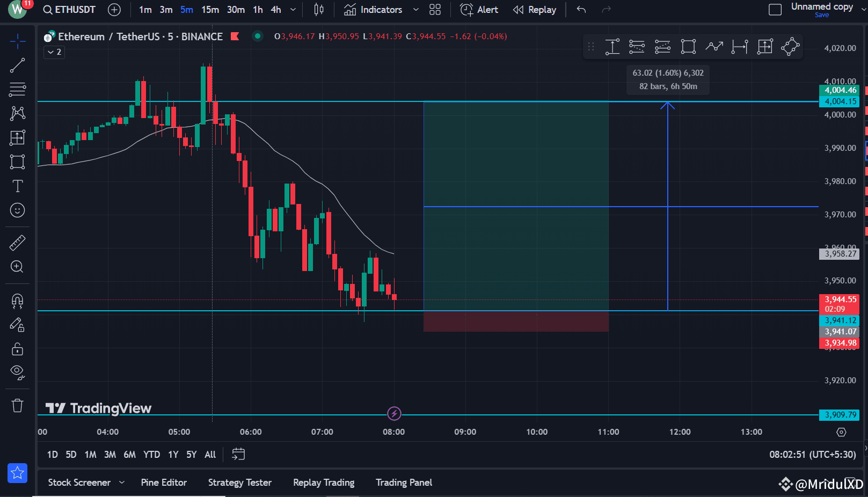Expand the Stock Screener dropdown arrow
The height and width of the screenshot is (497, 868).
click(x=122, y=483)
